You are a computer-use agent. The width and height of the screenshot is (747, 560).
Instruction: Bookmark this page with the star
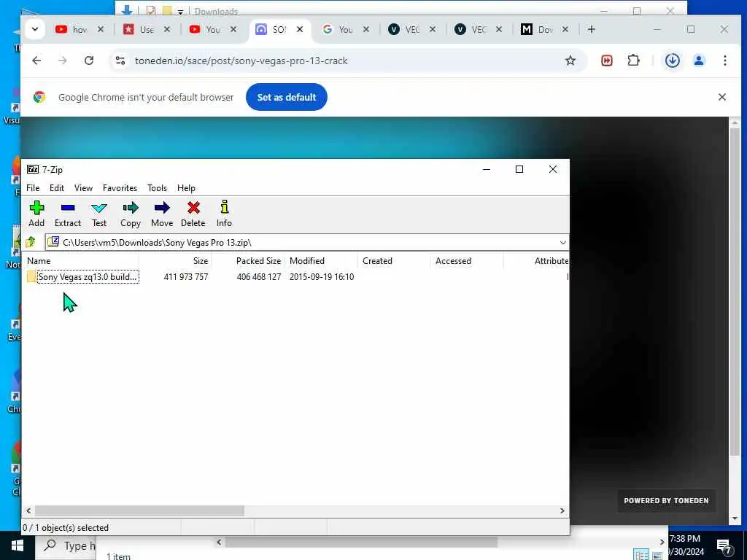[570, 61]
